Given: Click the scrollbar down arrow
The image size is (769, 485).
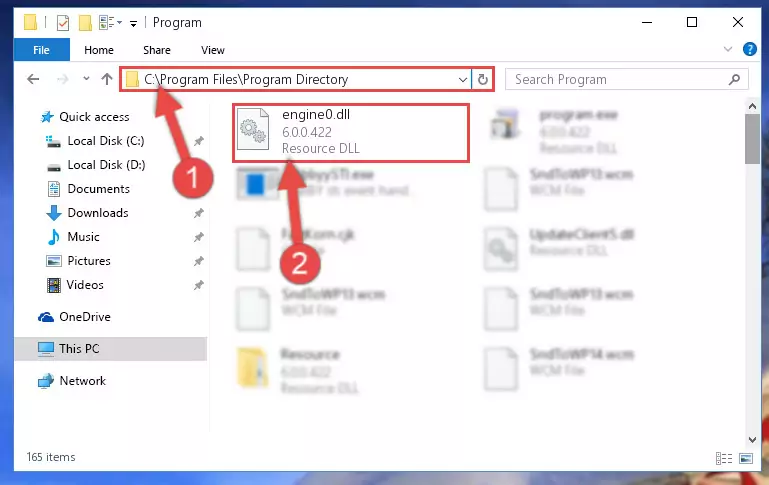Looking at the screenshot, I should pos(752,440).
